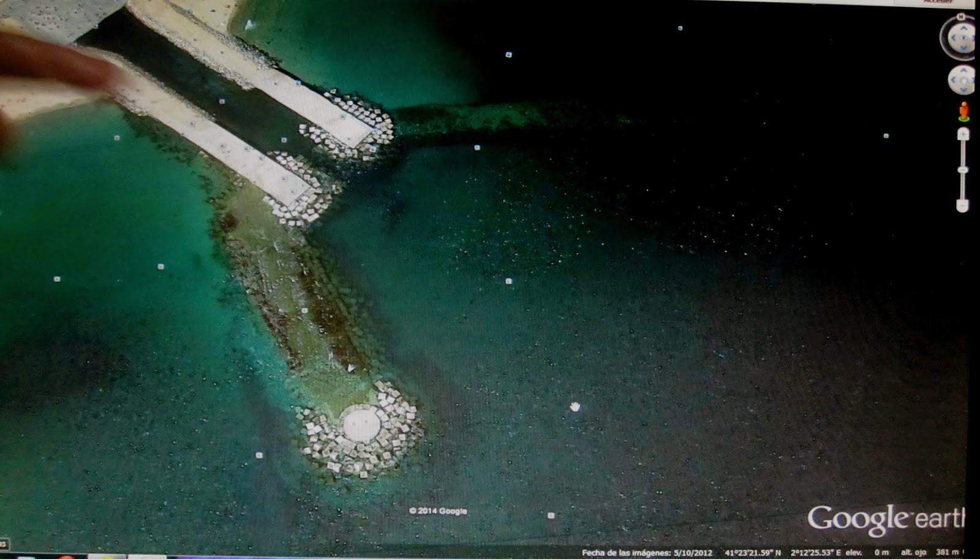Click the zoom slider handle
This screenshot has height=559, width=980.
963,170
